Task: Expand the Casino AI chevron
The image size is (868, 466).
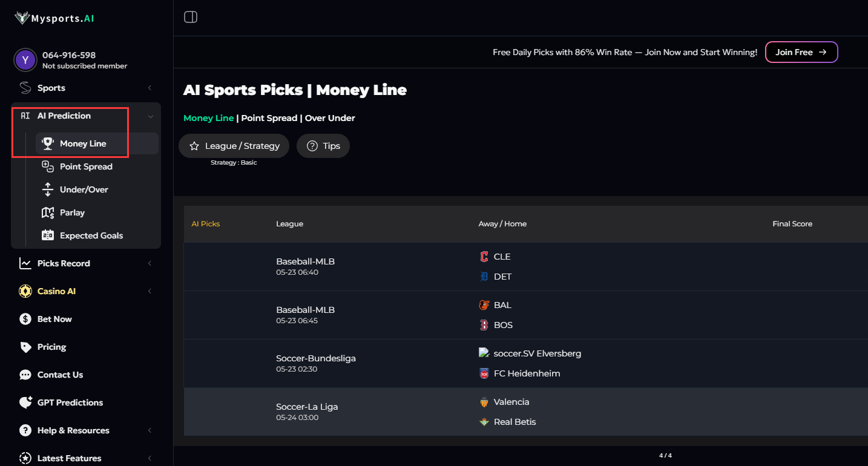Action: click(x=150, y=291)
